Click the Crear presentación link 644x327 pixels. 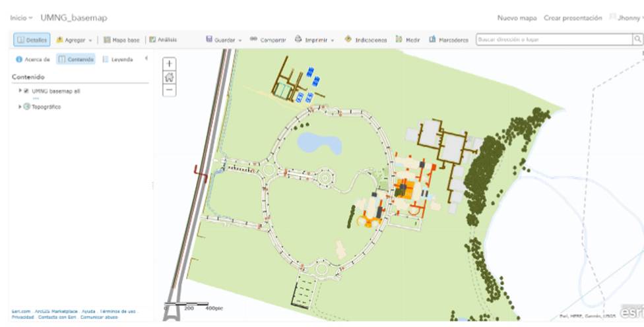[x=573, y=18]
